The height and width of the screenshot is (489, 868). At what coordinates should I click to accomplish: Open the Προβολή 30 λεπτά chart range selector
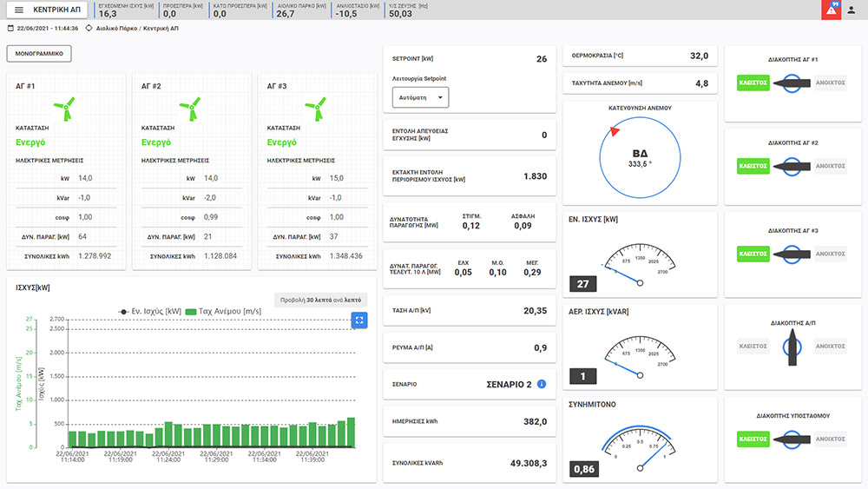point(320,300)
